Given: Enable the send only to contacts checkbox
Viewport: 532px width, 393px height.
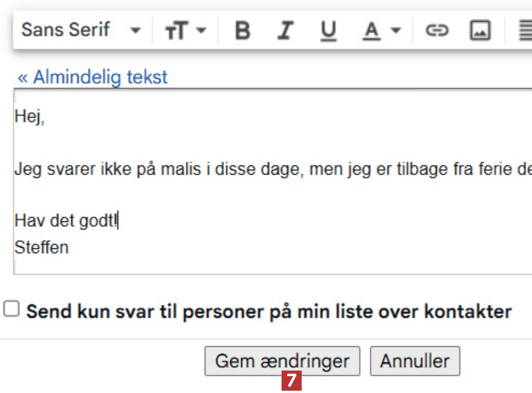Looking at the screenshot, I should click(x=11, y=309).
